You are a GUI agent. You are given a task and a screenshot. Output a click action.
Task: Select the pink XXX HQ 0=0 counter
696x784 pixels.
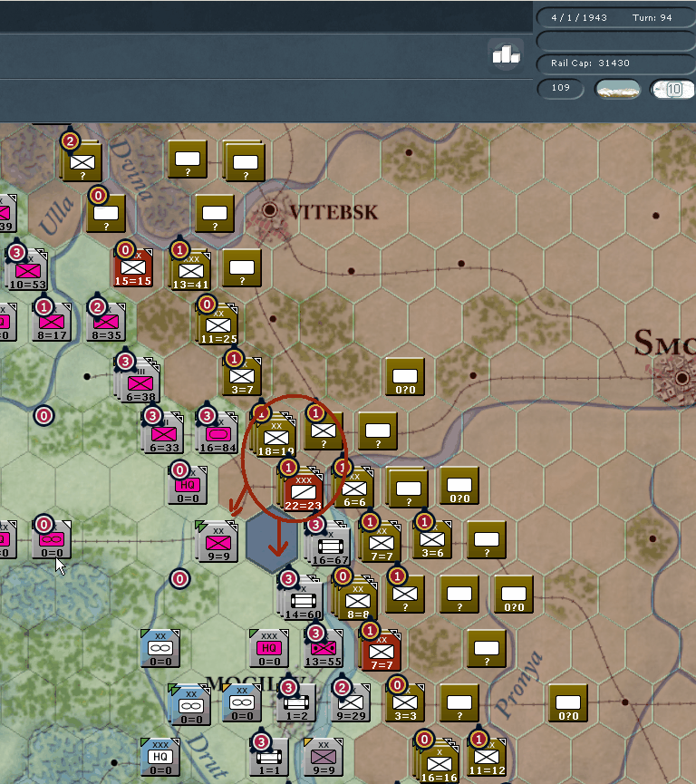pyautogui.click(x=269, y=649)
